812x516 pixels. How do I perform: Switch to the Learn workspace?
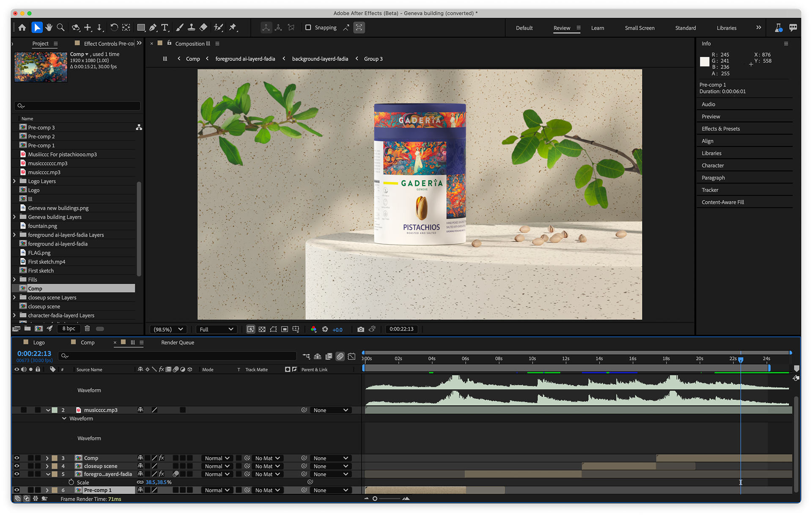(x=597, y=28)
